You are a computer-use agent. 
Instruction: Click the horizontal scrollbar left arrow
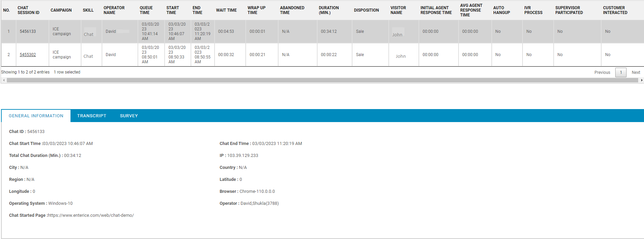pyautogui.click(x=4, y=80)
